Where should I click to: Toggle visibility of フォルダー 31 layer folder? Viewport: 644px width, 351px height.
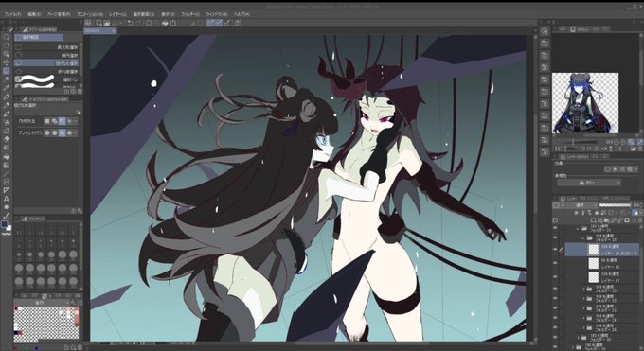point(556,228)
